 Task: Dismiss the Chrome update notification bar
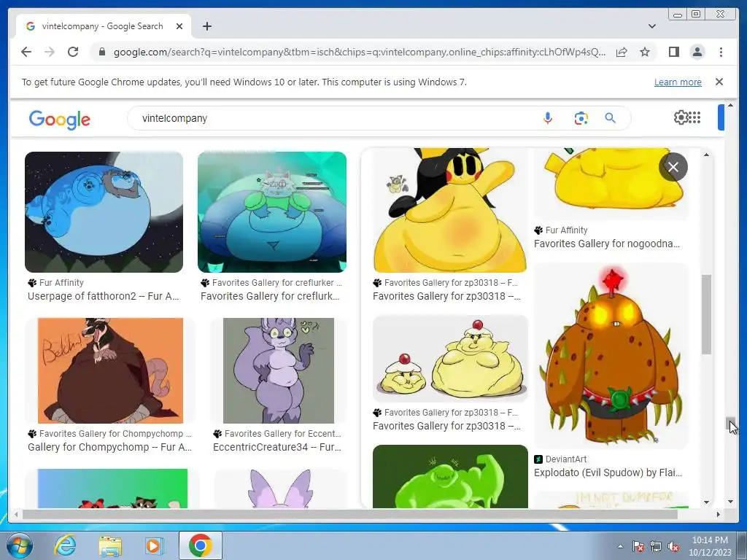point(719,82)
